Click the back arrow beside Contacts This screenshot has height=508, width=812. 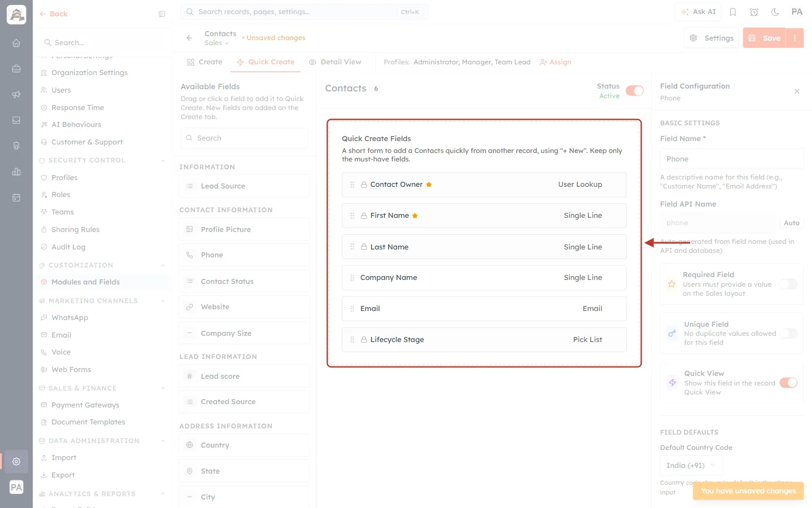point(189,38)
